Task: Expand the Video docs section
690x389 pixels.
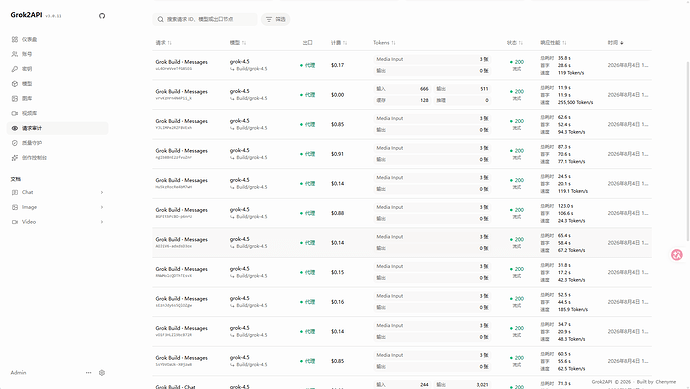Action: [x=58, y=222]
